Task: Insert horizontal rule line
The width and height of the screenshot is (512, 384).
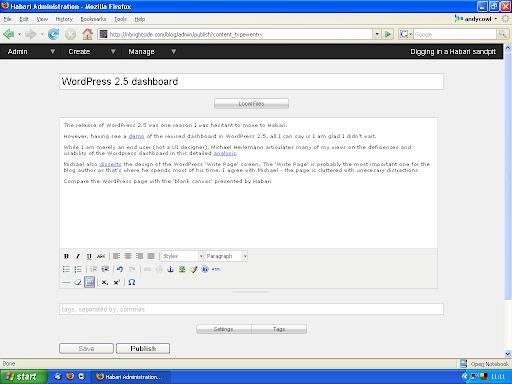Action: pyautogui.click(x=66, y=282)
